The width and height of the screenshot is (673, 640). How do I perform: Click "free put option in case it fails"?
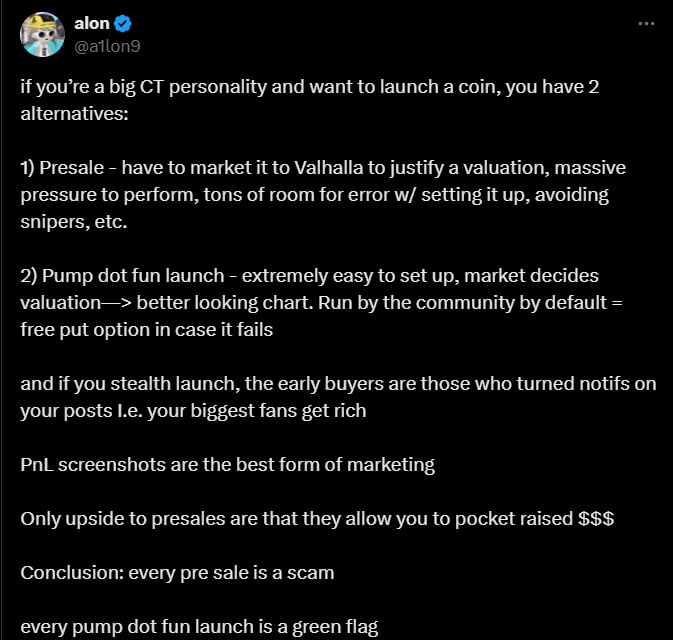[x=146, y=330]
